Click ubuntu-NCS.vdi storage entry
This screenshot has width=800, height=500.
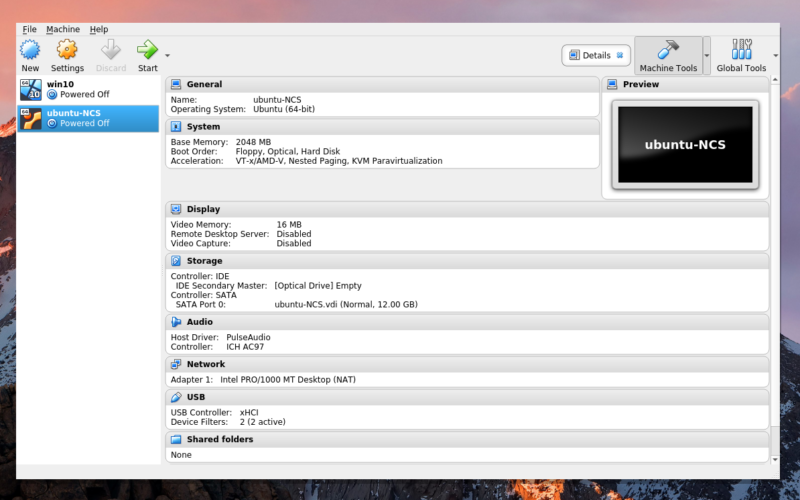pos(346,305)
